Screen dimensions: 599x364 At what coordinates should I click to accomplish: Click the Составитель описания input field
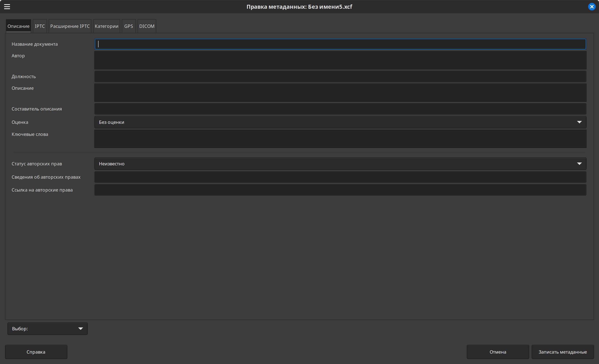340,109
